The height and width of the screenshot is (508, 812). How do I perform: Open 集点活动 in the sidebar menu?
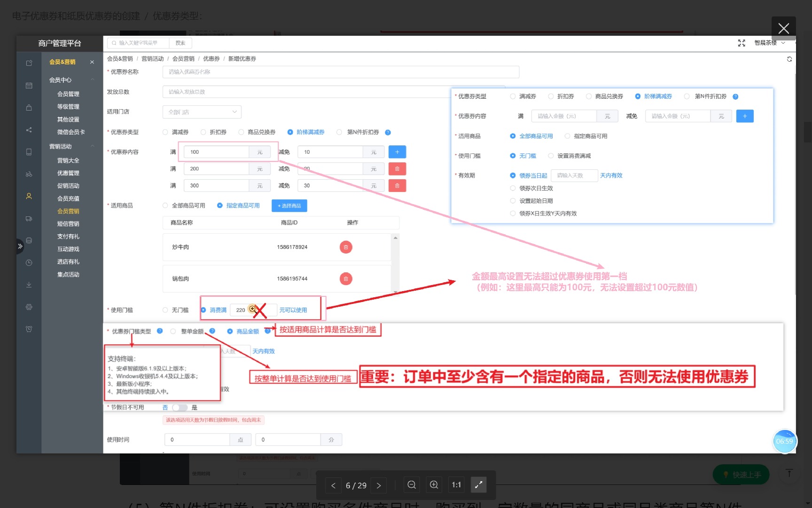(x=69, y=275)
